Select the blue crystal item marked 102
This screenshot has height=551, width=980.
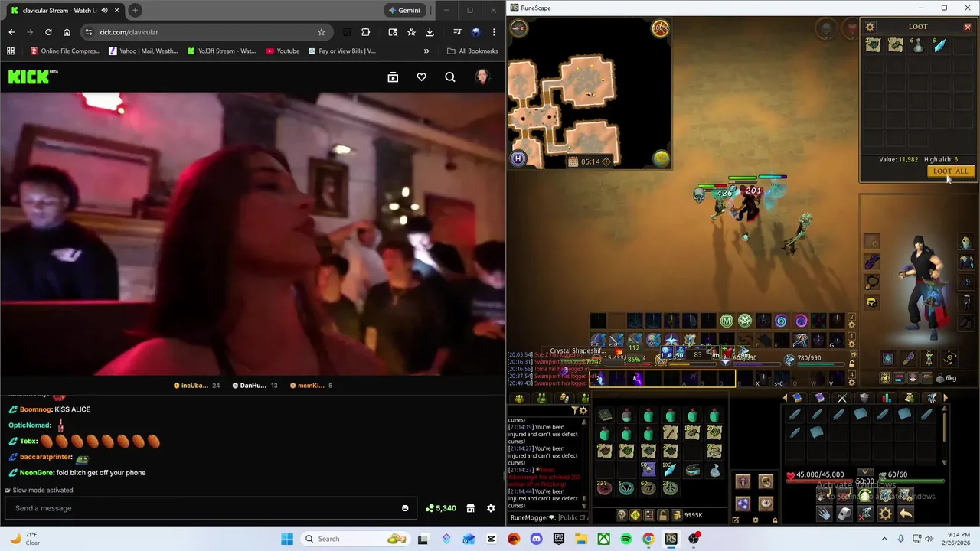tap(669, 471)
